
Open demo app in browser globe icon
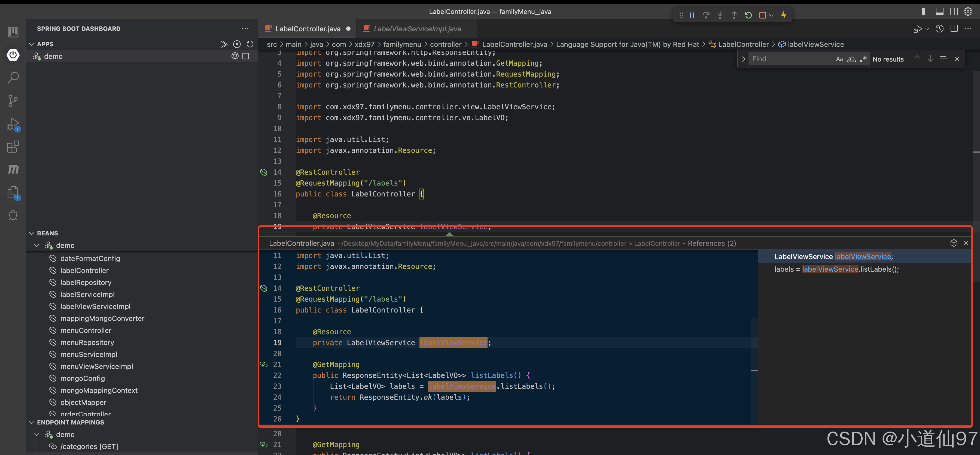pos(235,56)
